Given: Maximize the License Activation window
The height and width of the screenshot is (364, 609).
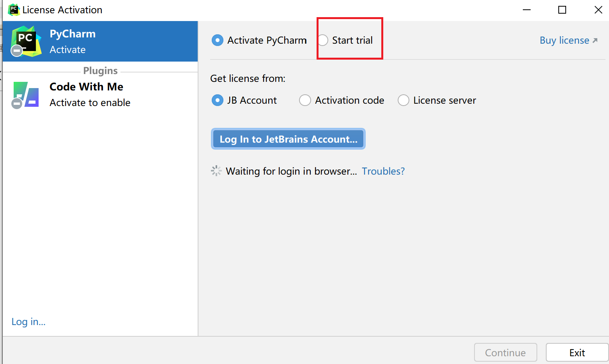Looking at the screenshot, I should coord(562,10).
